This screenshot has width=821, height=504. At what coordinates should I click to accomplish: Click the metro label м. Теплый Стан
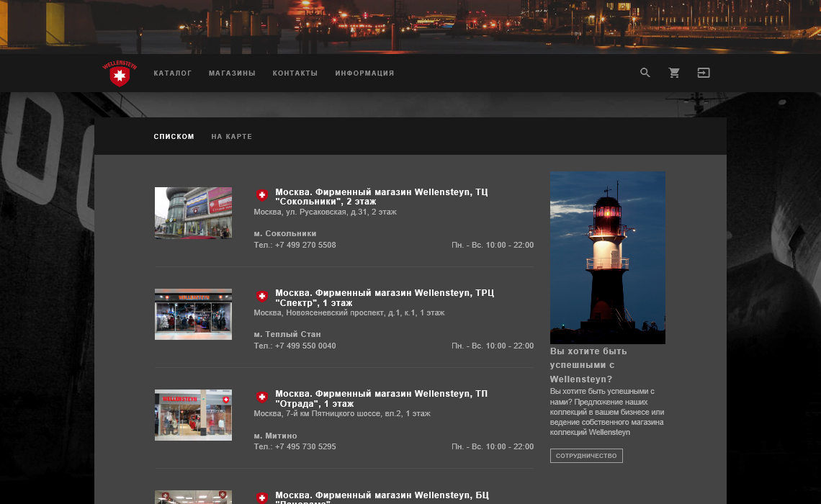pyautogui.click(x=287, y=334)
